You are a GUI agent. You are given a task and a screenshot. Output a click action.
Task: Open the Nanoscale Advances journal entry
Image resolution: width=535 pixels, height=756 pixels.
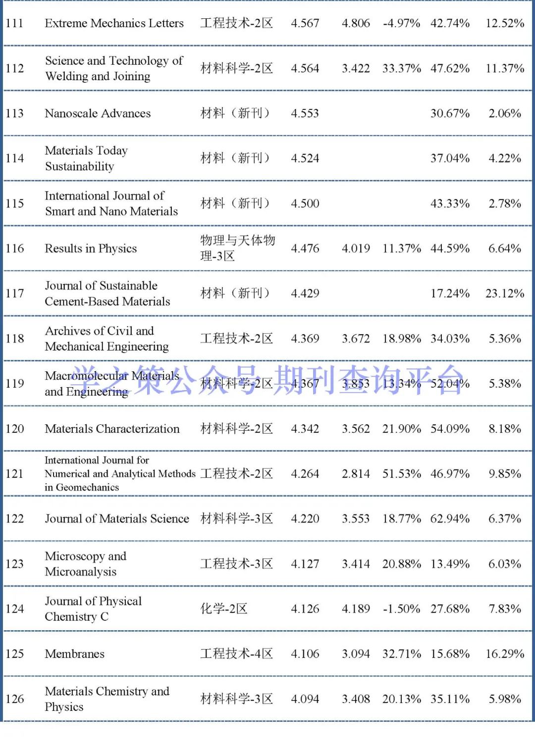[x=98, y=113]
